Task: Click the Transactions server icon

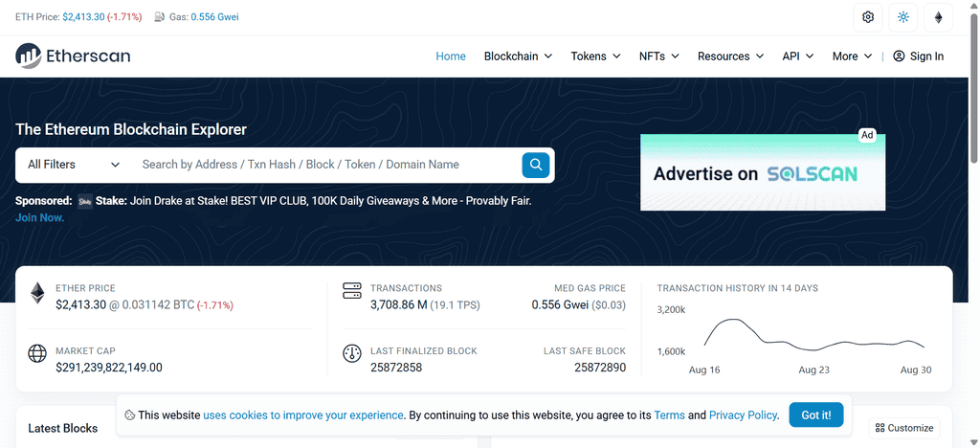Action: tap(352, 291)
